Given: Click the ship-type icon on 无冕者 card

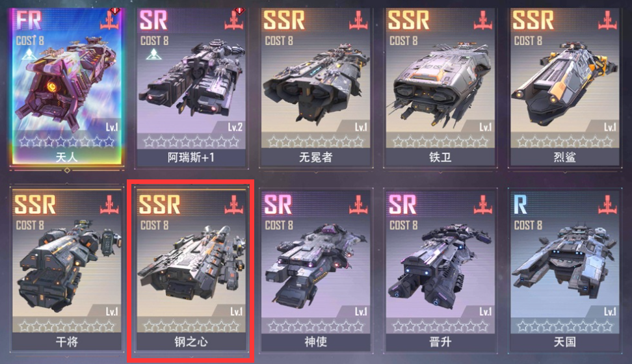Looking at the screenshot, I should 358,20.
